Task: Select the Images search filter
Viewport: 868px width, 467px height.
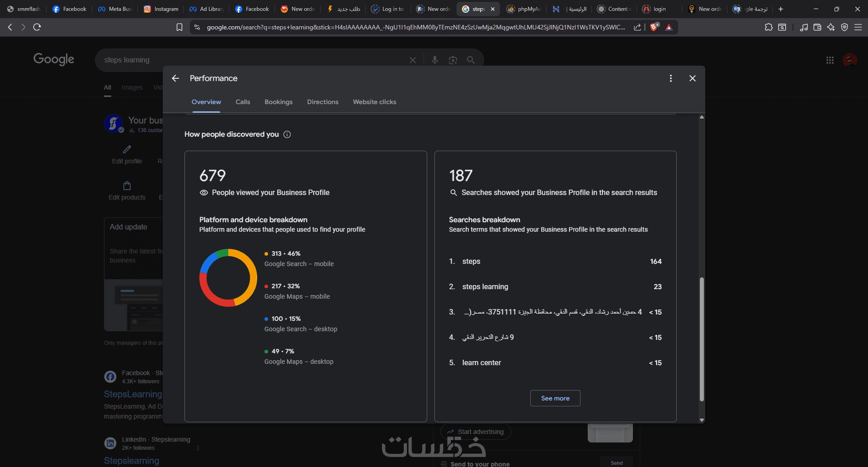Action: (x=132, y=87)
